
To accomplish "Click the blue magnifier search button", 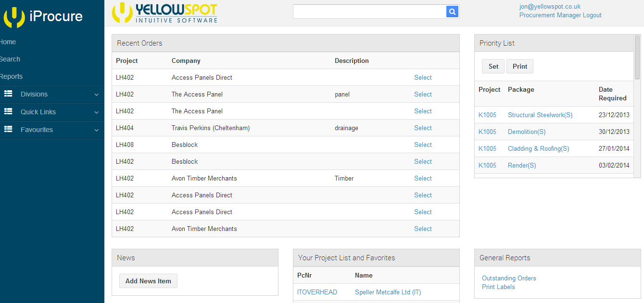I will point(452,12).
